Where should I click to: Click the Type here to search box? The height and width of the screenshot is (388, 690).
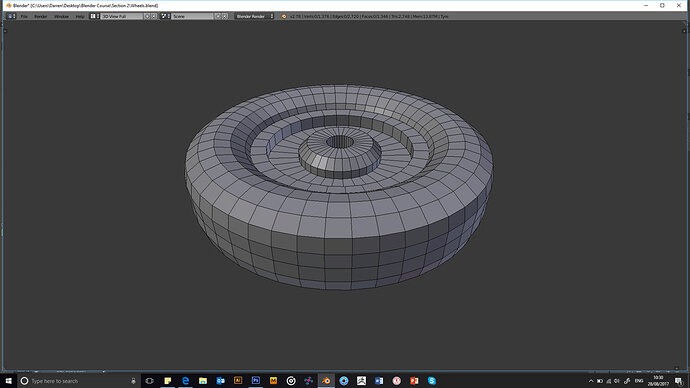(79, 381)
